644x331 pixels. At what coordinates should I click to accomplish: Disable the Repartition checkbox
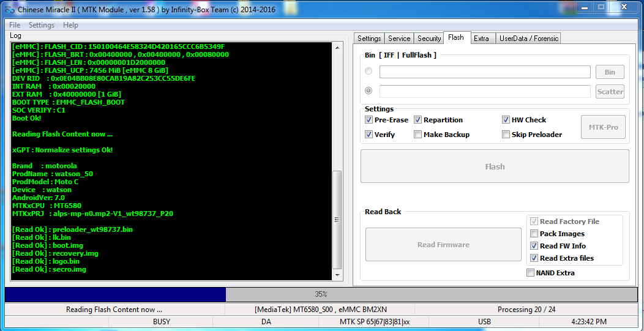point(417,120)
